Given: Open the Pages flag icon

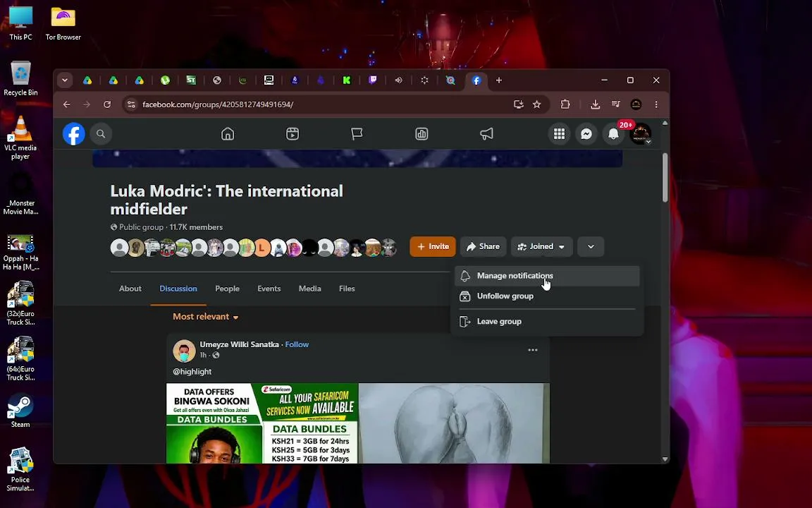Looking at the screenshot, I should (357, 134).
